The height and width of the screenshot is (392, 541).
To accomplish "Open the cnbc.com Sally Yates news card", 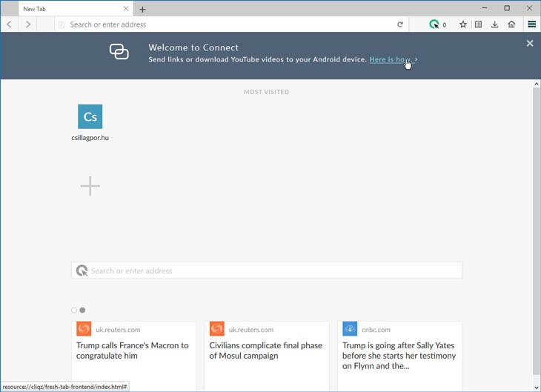I will click(399, 356).
